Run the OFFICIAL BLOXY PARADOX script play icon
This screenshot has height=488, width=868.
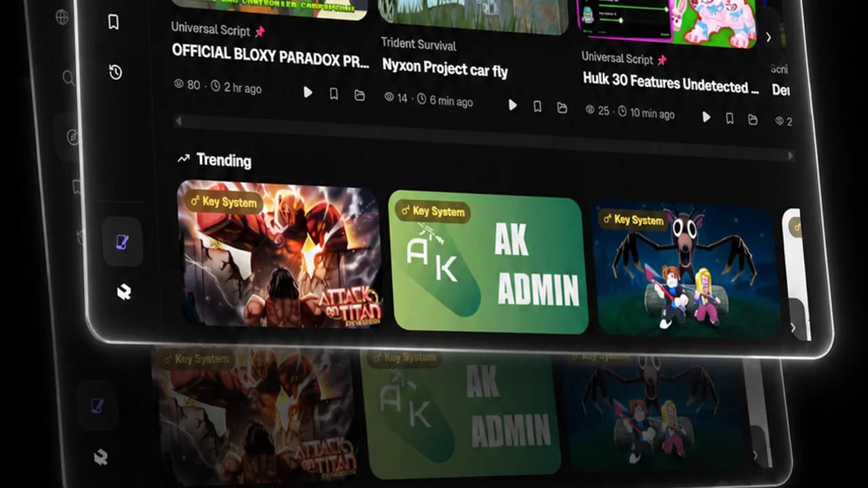(308, 92)
